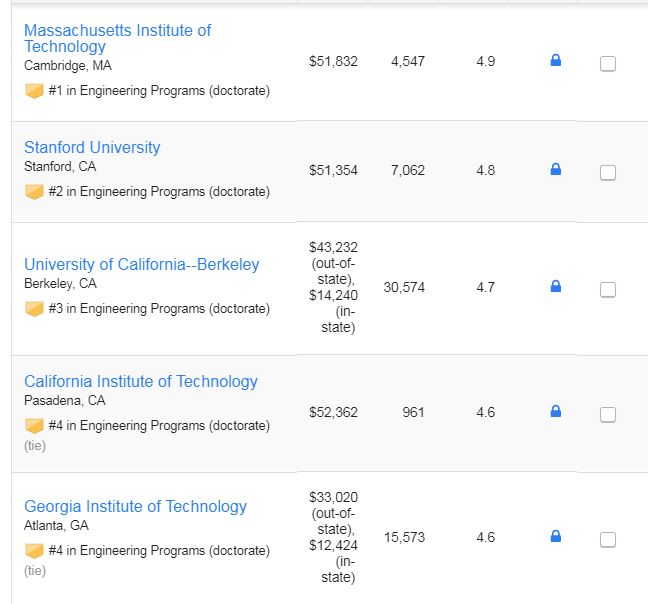Click the gold ranking badge for MIT

[x=34, y=91]
